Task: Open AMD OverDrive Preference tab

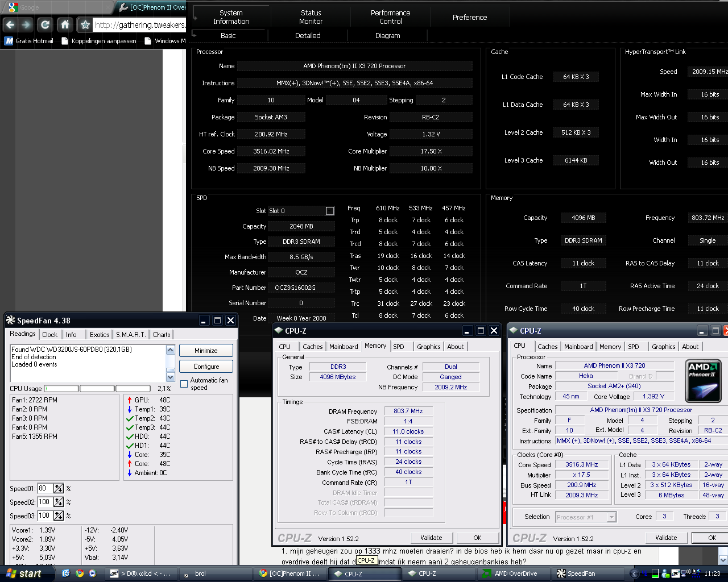Action: 470,18
